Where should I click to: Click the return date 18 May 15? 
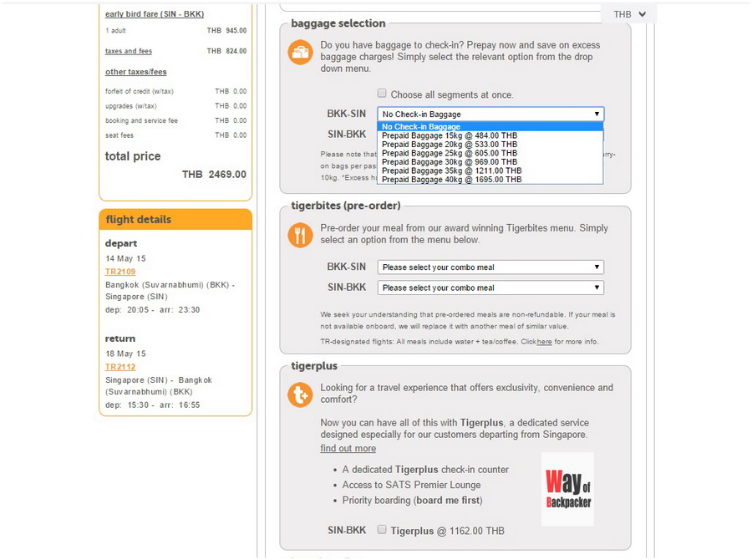coord(125,354)
